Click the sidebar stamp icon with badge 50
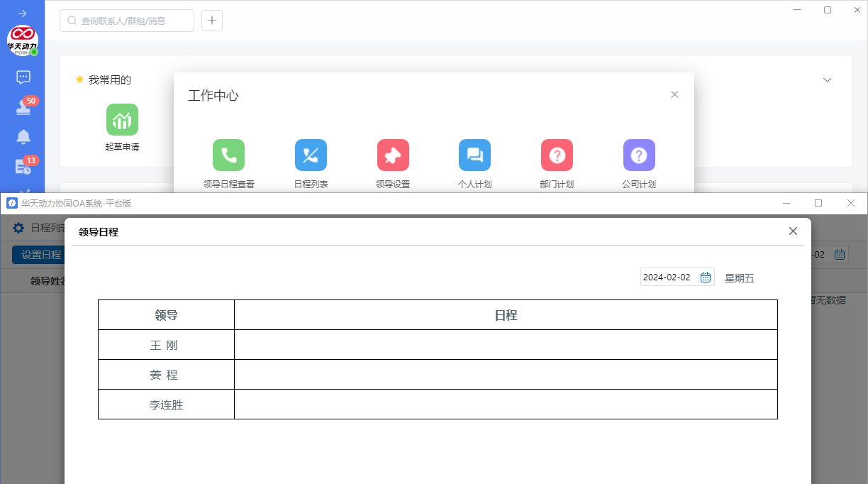 [23, 107]
